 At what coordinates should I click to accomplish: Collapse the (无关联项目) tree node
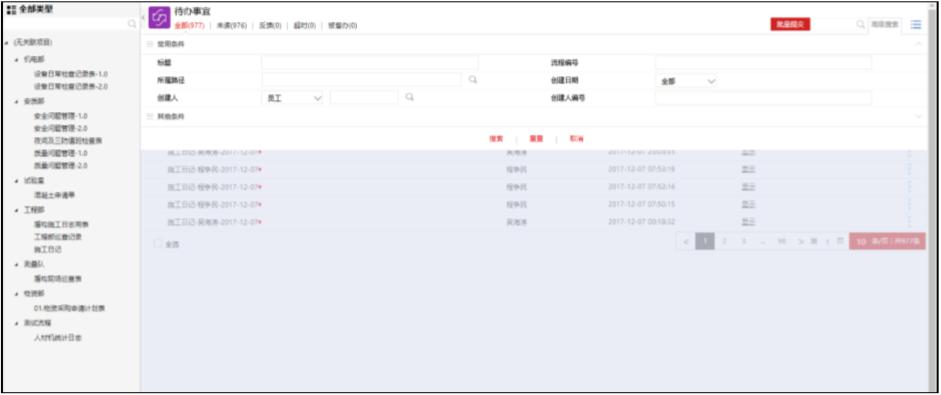coord(7,43)
